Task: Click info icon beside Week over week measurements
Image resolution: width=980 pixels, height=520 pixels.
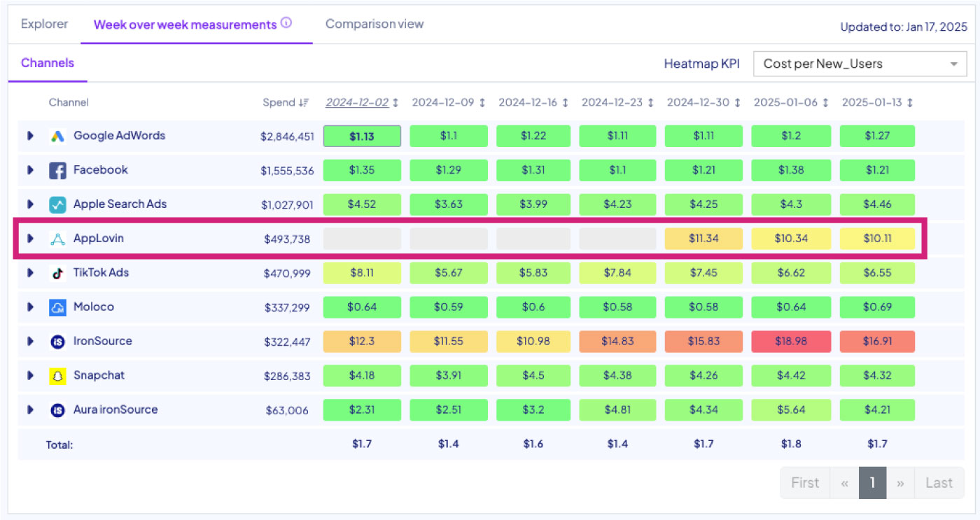Action: tap(286, 23)
